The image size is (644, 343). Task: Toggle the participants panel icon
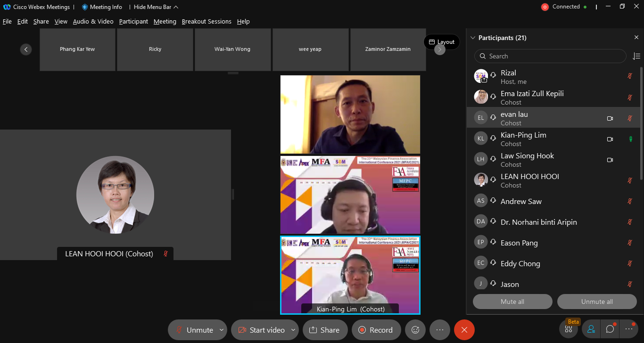[591, 329]
